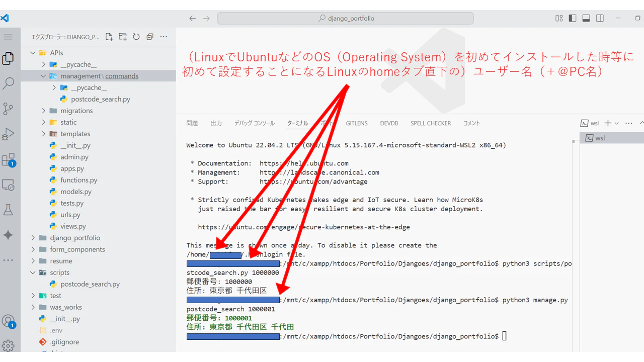The width and height of the screenshot is (644, 362).
Task: Toggle the bottom panel layout button
Action: pyautogui.click(x=586, y=18)
